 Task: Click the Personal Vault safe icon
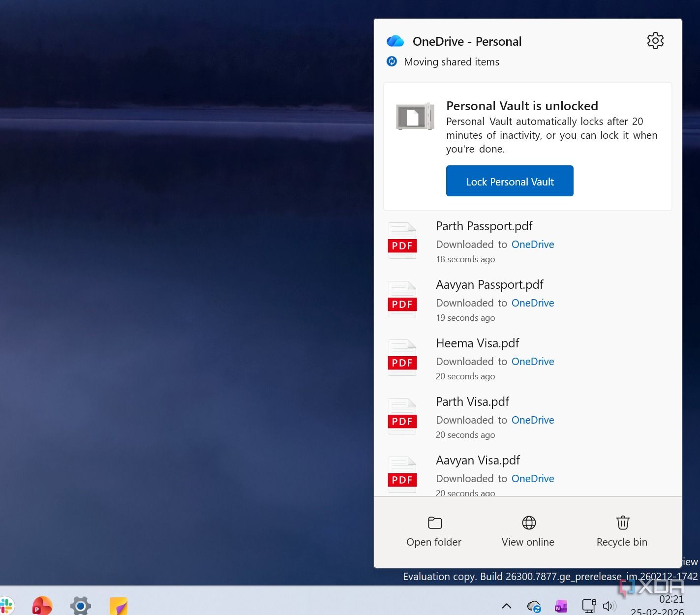[415, 116]
